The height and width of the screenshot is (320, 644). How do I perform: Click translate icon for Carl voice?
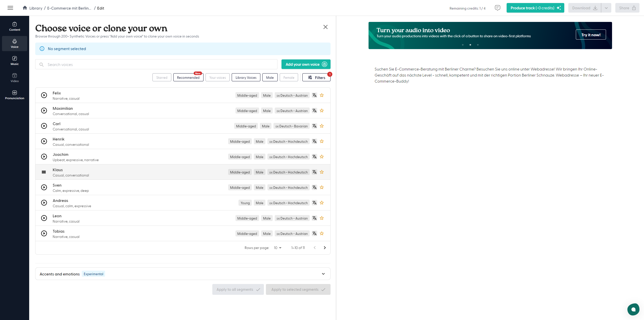[314, 126]
